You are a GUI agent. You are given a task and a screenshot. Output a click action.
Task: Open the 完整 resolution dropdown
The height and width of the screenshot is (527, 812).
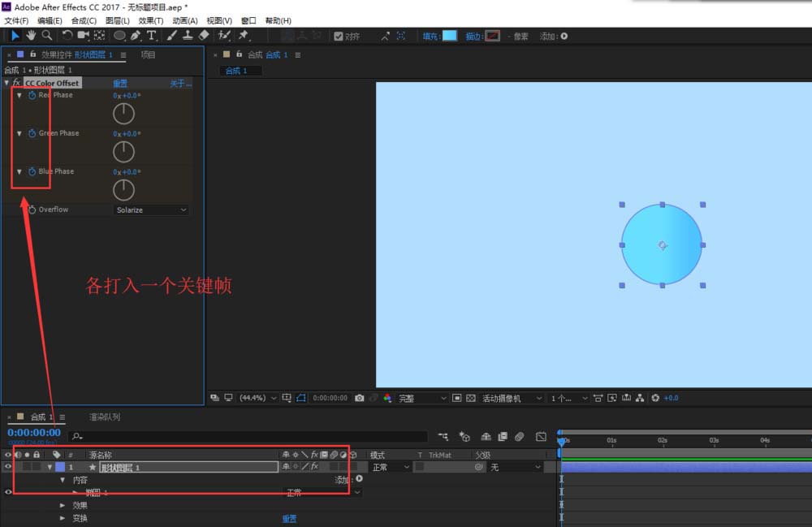421,398
